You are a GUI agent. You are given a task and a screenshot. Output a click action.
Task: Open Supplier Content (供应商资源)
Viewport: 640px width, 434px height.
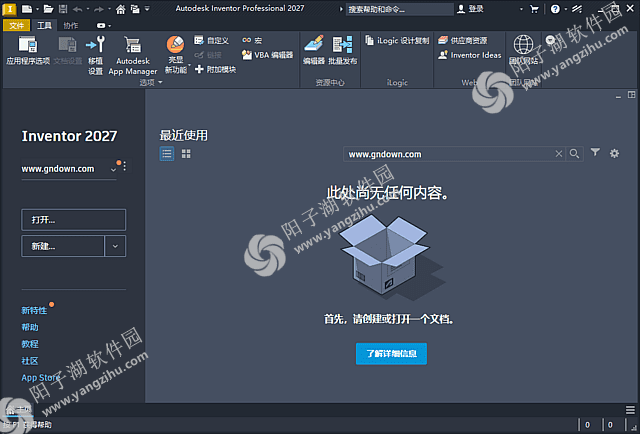click(x=462, y=40)
